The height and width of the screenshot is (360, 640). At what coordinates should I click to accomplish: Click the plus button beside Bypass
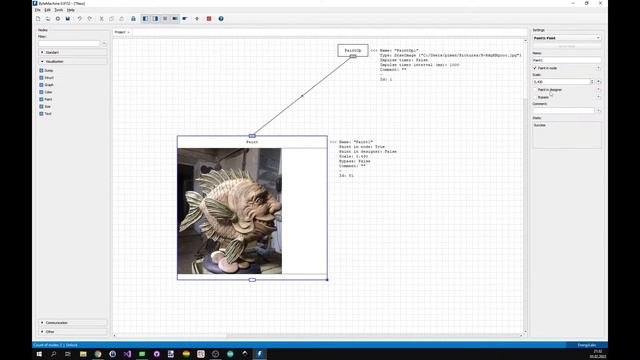(598, 97)
